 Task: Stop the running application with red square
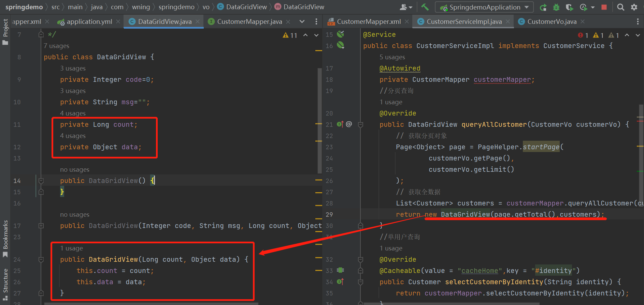604,7
